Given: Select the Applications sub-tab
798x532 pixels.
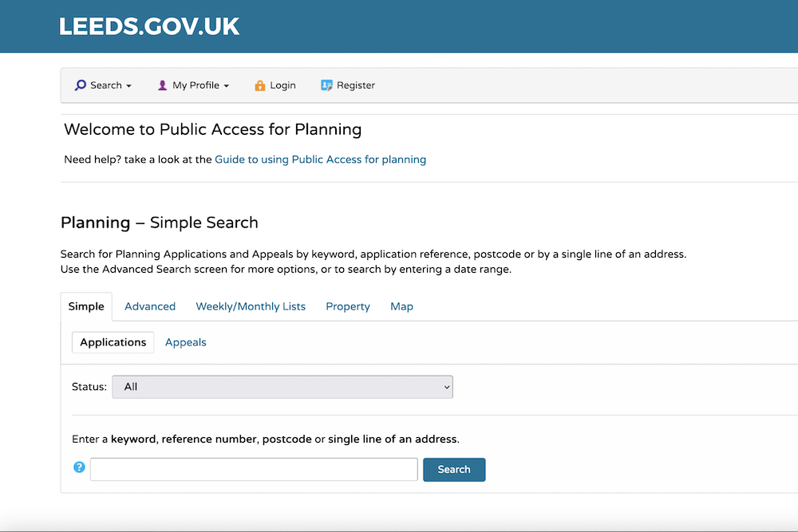Looking at the screenshot, I should (x=113, y=342).
